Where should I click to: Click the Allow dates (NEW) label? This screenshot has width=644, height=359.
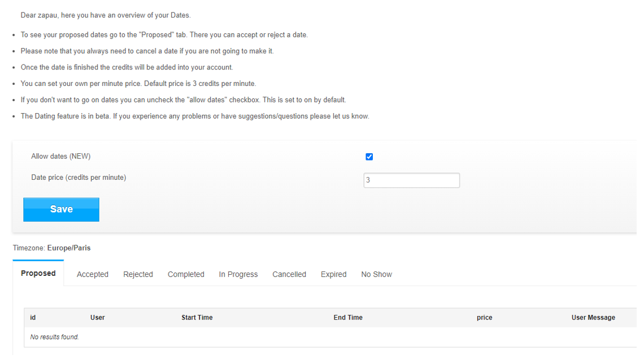(x=61, y=156)
